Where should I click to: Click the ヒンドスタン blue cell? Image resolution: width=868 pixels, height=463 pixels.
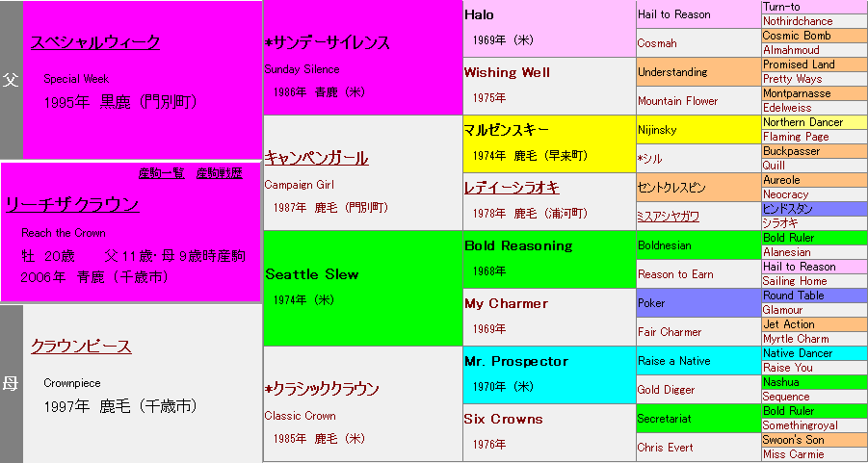pyautogui.click(x=788, y=209)
